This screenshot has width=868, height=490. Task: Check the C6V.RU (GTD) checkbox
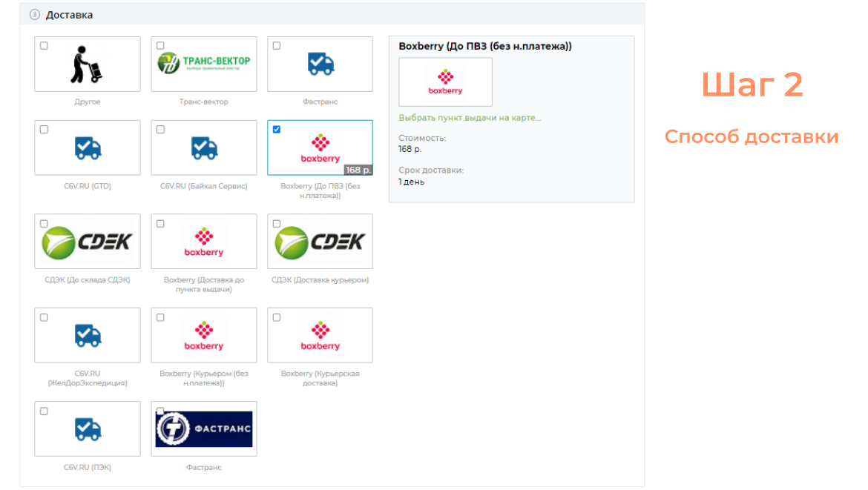[44, 130]
